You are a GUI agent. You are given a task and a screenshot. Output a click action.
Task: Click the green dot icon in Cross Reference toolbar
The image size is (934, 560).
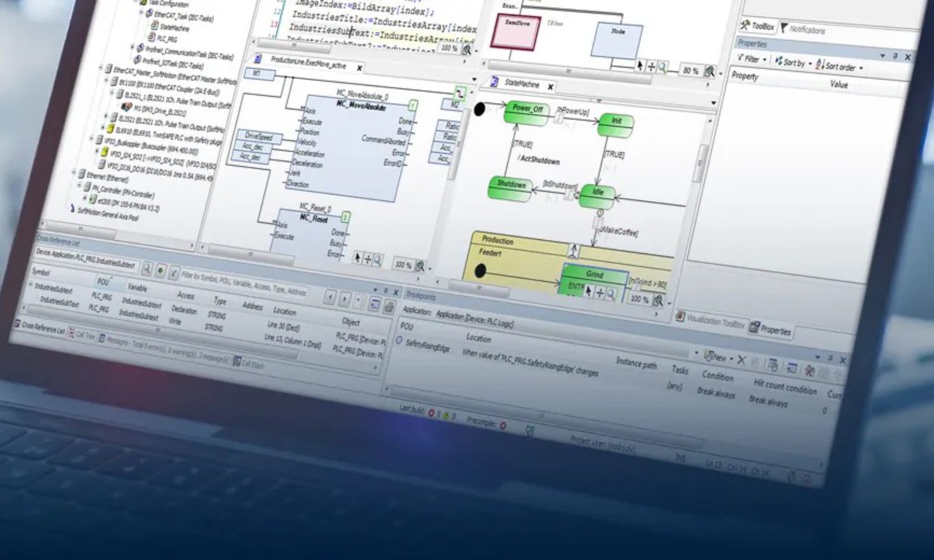(160, 270)
